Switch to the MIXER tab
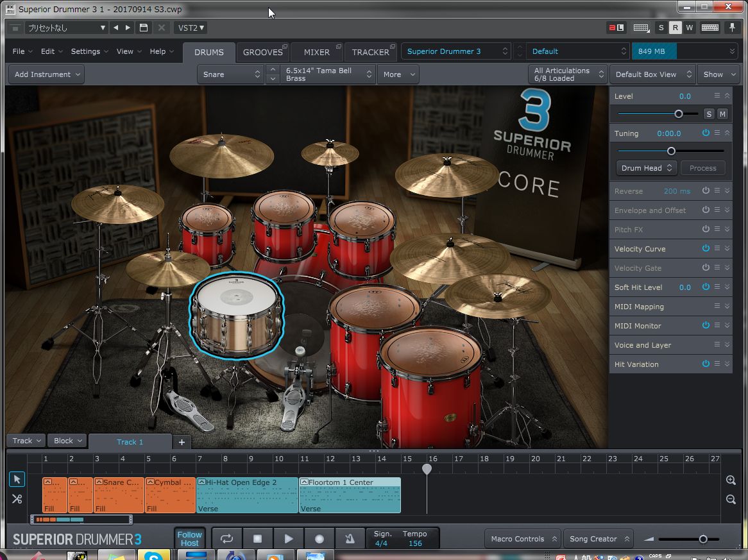Screen dimensions: 748x560 point(316,51)
